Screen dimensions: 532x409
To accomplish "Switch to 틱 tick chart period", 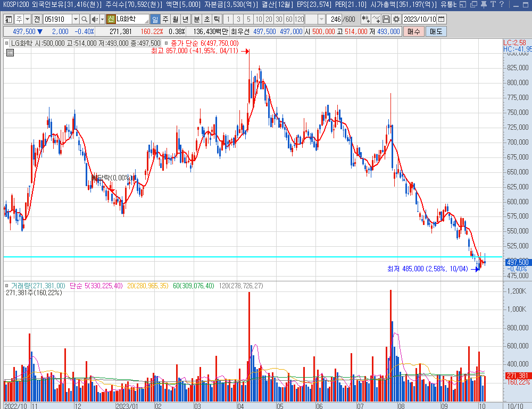I will (217, 19).
